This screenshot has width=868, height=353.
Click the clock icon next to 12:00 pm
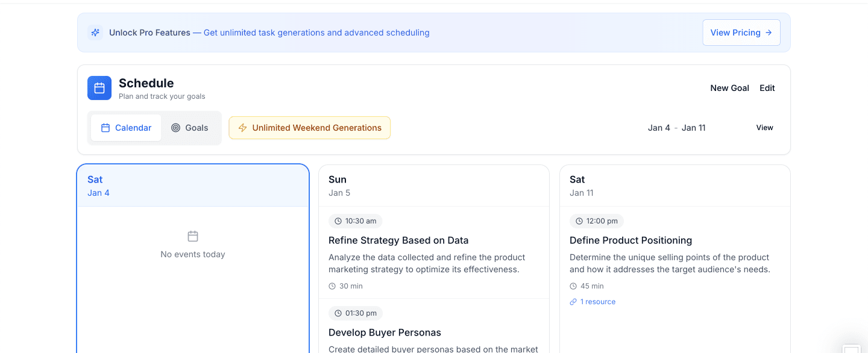coord(579,221)
